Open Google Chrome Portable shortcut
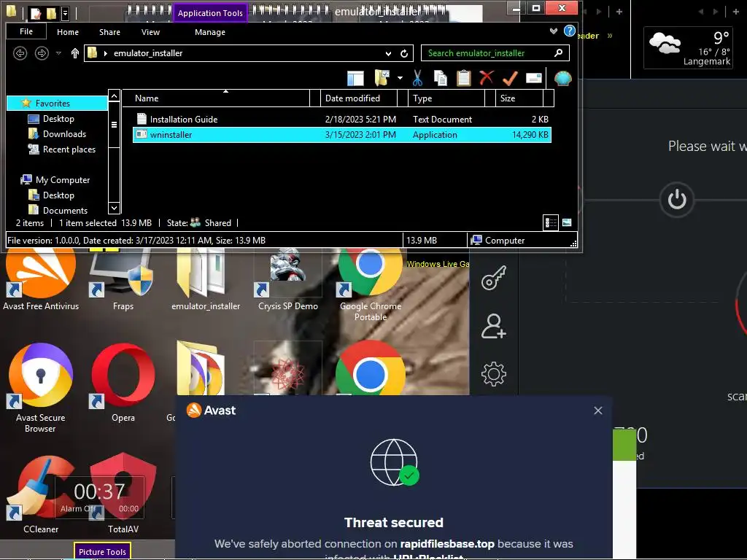The image size is (747, 560). [371, 286]
